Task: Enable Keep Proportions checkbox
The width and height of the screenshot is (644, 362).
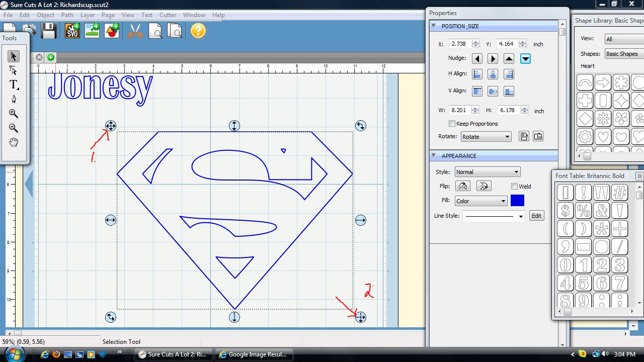Action: click(x=452, y=124)
